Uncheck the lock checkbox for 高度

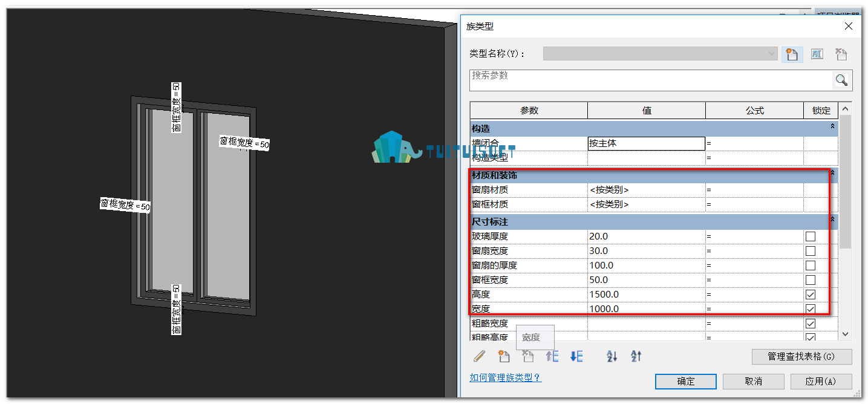[x=811, y=295]
